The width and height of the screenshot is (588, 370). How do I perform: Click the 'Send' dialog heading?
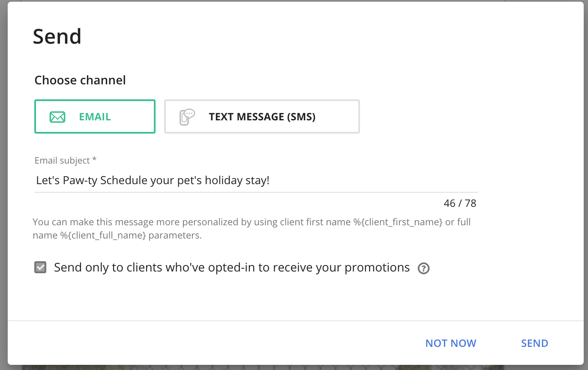tap(57, 36)
